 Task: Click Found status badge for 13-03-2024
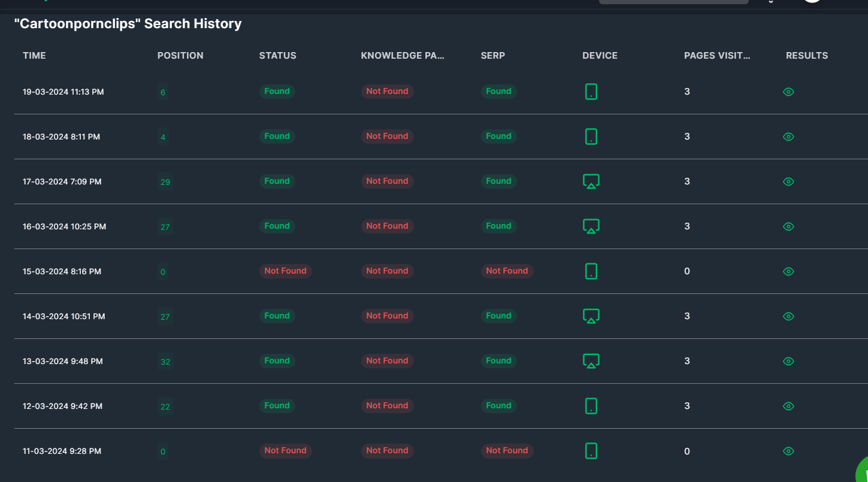tap(277, 361)
